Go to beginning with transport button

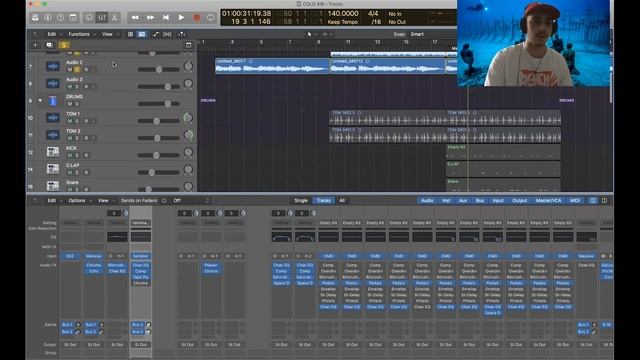point(166,18)
